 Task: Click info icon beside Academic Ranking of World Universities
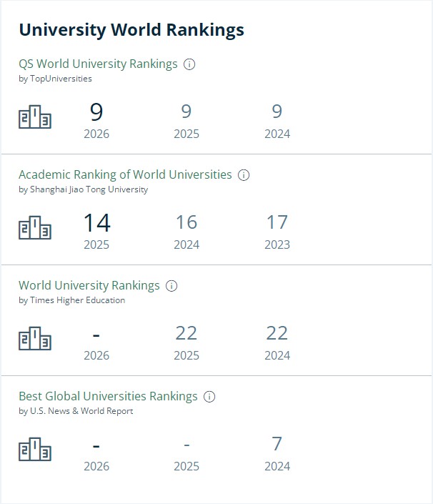click(x=244, y=175)
